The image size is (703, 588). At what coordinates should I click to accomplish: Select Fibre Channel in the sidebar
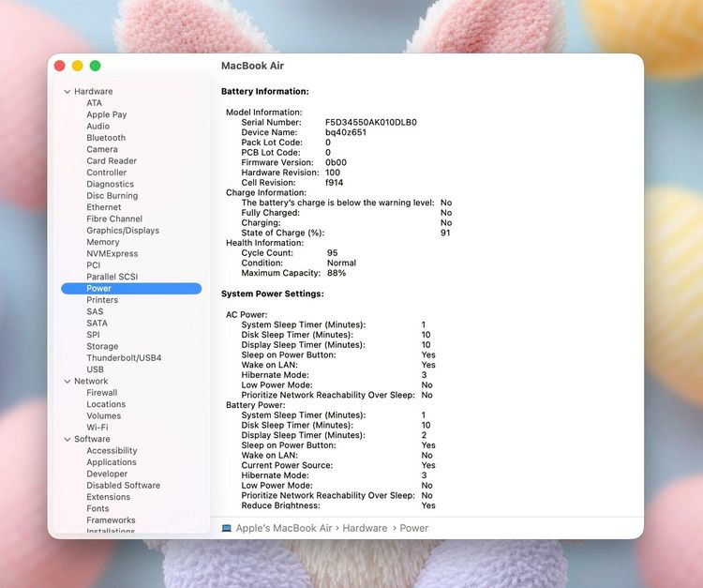[114, 219]
